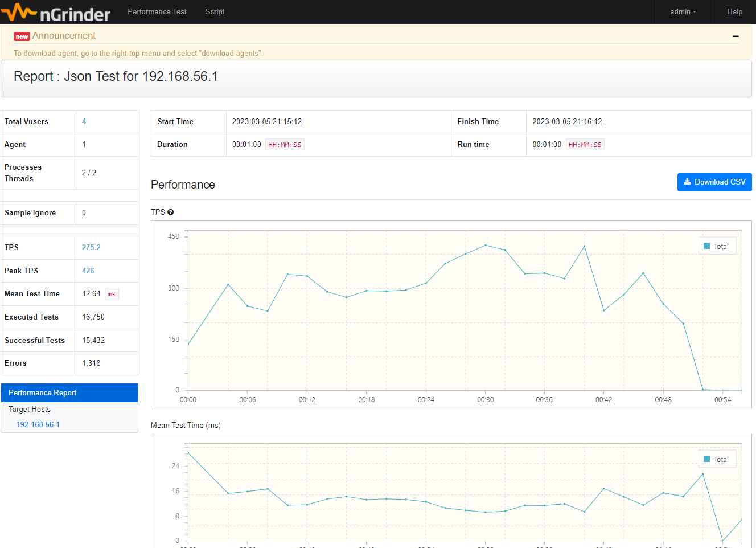Click the Duration HH:MM:SS badge
The width and height of the screenshot is (756, 548).
pyautogui.click(x=285, y=145)
